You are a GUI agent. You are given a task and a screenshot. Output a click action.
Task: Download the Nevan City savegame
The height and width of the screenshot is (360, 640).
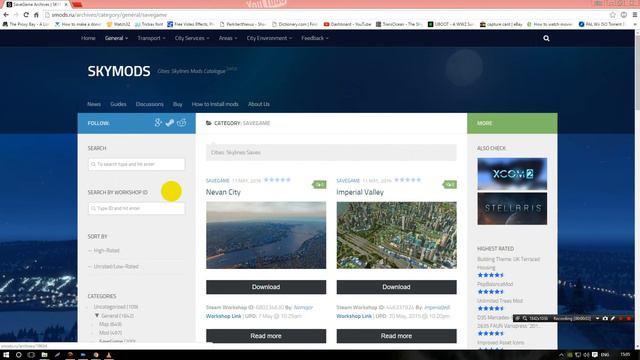[x=266, y=287]
